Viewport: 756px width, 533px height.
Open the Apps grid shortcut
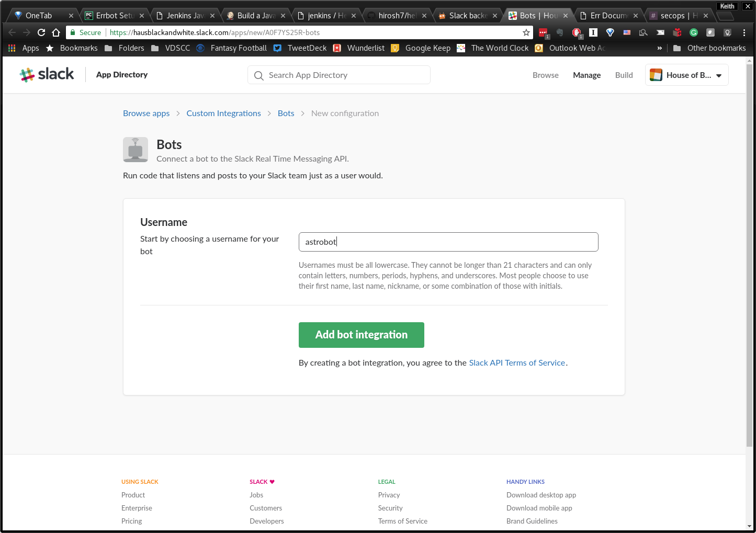24,48
